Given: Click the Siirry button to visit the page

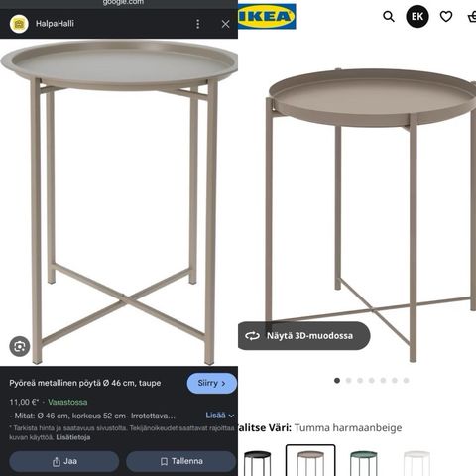Looking at the screenshot, I should 212,383.
